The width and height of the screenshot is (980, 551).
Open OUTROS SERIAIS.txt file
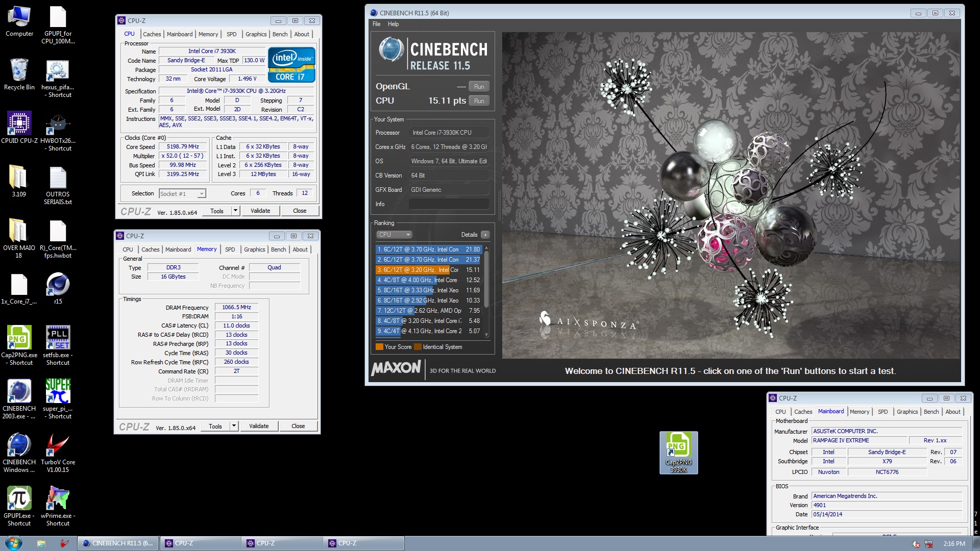click(58, 186)
